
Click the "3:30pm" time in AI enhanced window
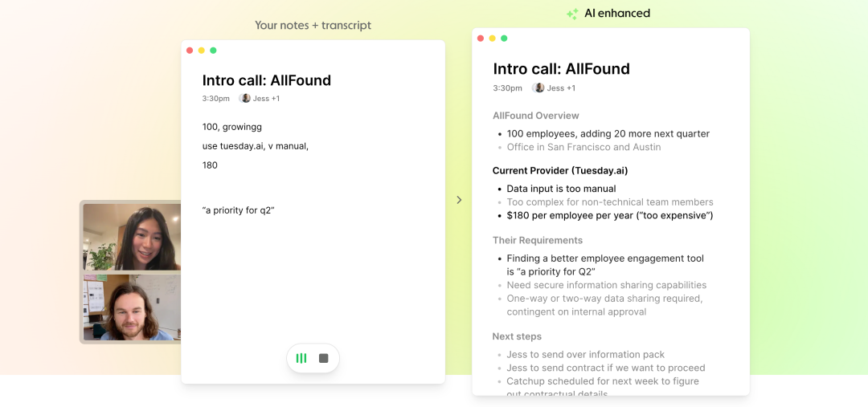click(508, 88)
